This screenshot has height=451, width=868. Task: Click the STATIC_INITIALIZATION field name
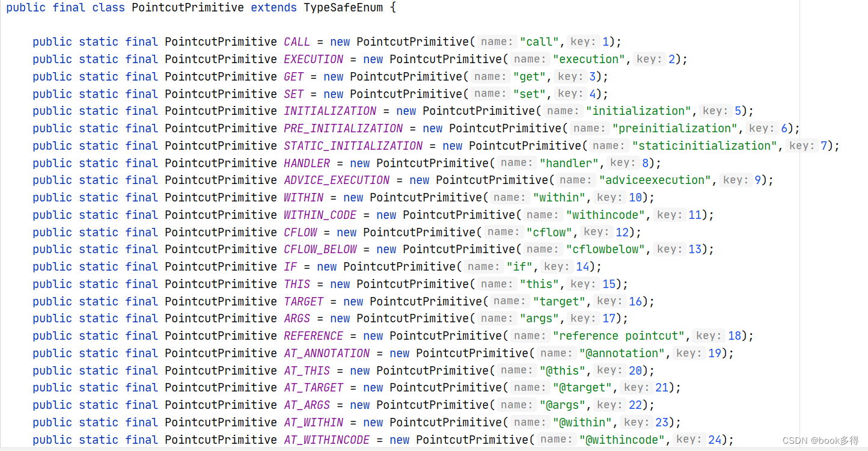tap(353, 146)
